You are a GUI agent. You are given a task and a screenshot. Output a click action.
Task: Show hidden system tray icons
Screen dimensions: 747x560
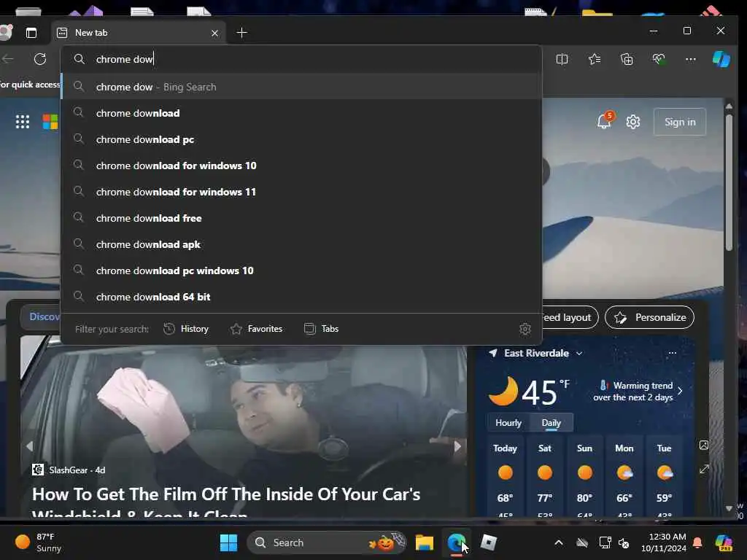(558, 542)
